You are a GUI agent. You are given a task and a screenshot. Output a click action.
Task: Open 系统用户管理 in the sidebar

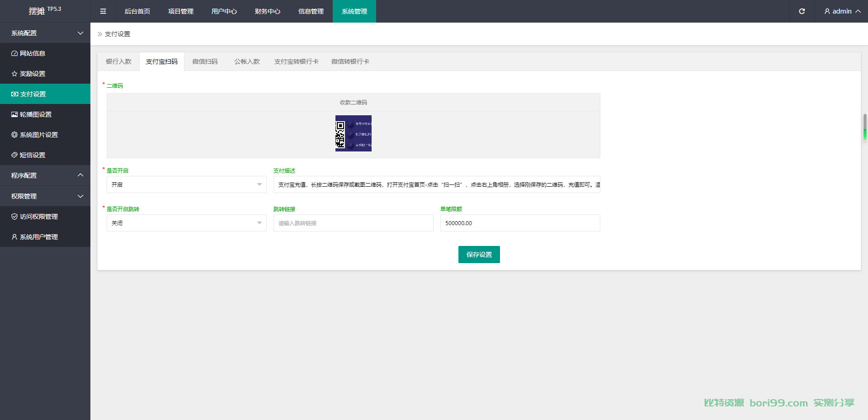pyautogui.click(x=45, y=237)
